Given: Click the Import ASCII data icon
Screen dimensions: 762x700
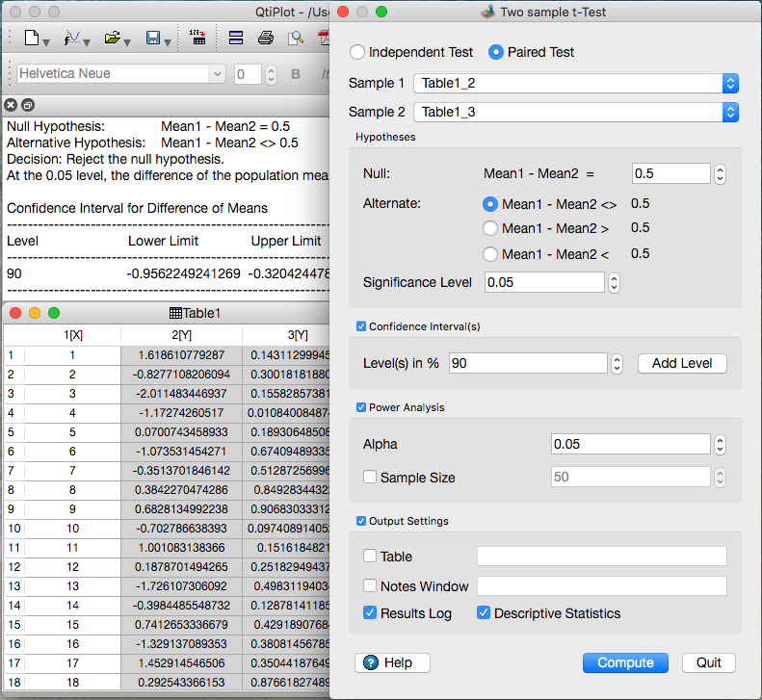Looking at the screenshot, I should pyautogui.click(x=197, y=39).
